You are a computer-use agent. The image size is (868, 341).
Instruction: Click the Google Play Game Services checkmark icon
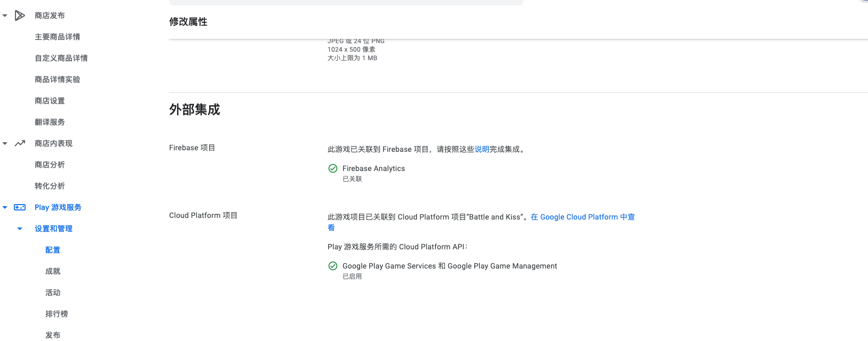point(333,266)
